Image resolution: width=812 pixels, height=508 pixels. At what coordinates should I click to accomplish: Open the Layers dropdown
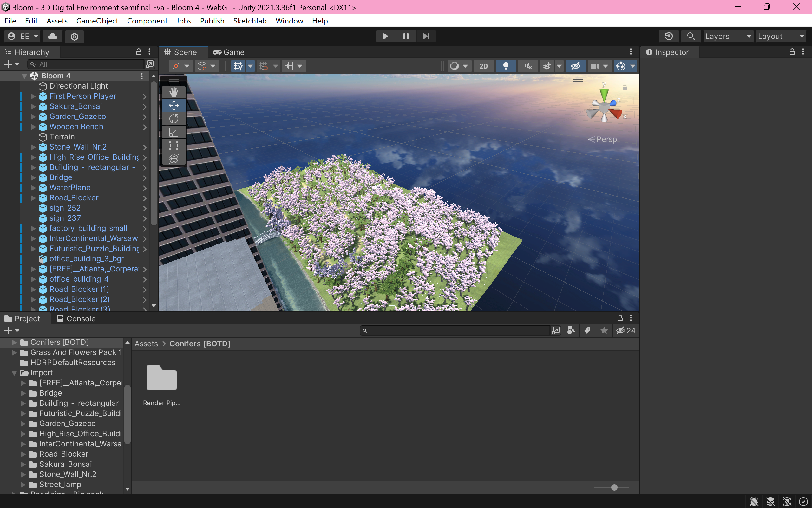(x=728, y=36)
